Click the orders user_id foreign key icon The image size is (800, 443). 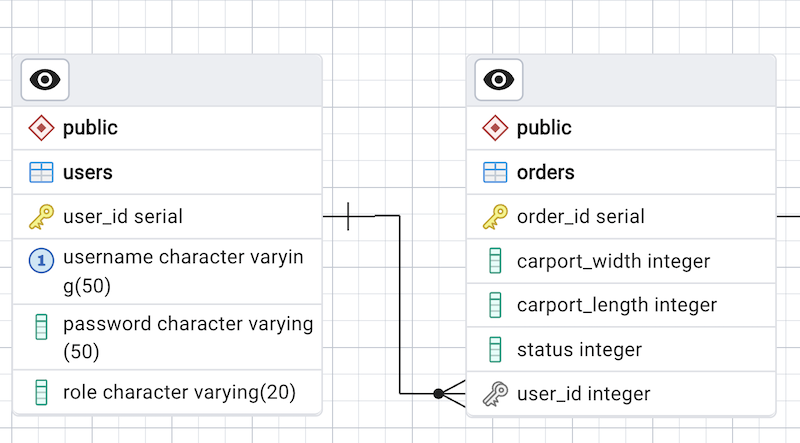[495, 394]
